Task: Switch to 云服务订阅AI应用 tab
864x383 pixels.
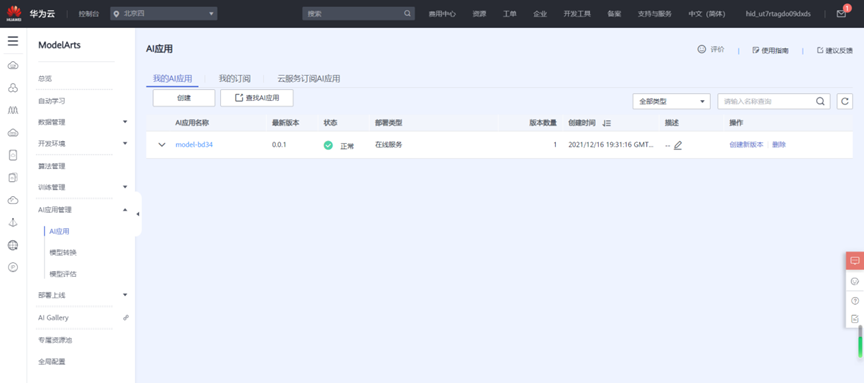Action: (x=309, y=79)
